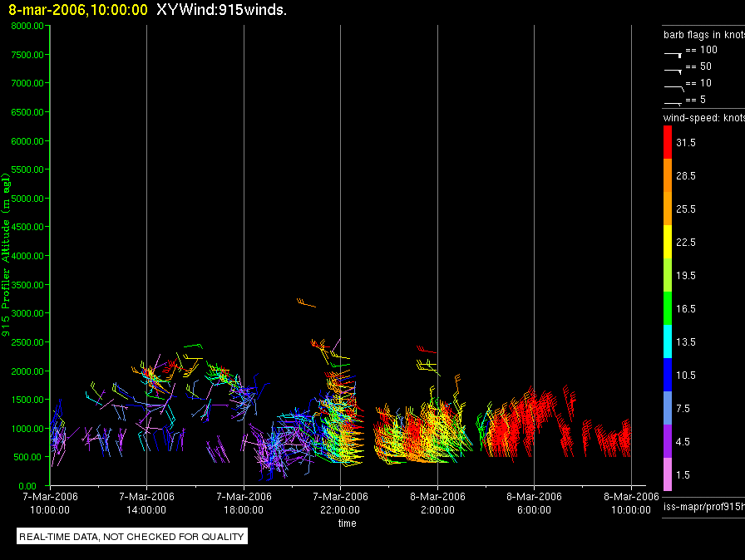745x560 pixels.
Task: Click the 5000.00 altitude tick label
Action: (x=27, y=199)
